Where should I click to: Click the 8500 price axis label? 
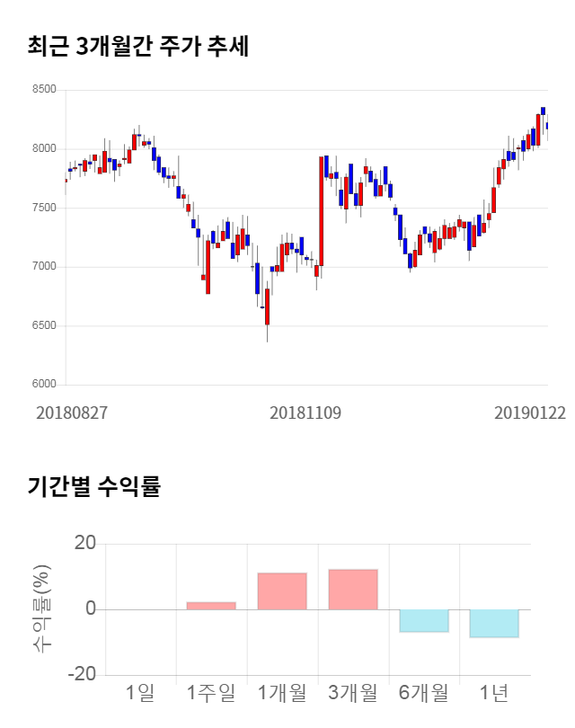click(44, 90)
